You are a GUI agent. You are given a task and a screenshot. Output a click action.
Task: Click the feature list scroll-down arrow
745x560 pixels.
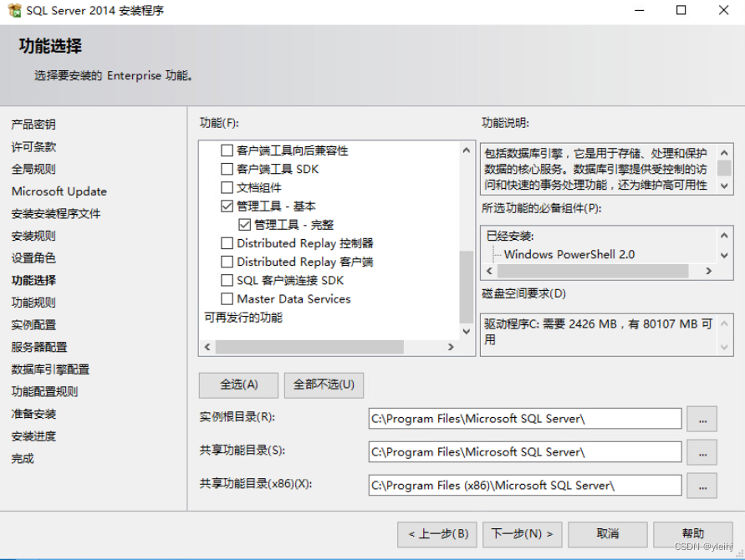click(x=466, y=331)
